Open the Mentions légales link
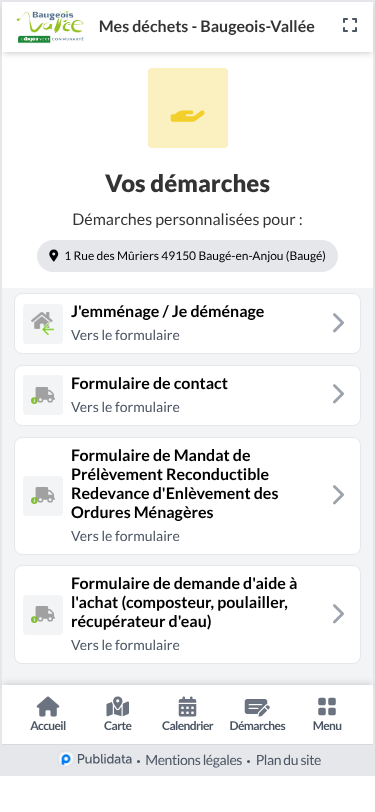Viewport: 375px width, 812px height. coord(194,760)
